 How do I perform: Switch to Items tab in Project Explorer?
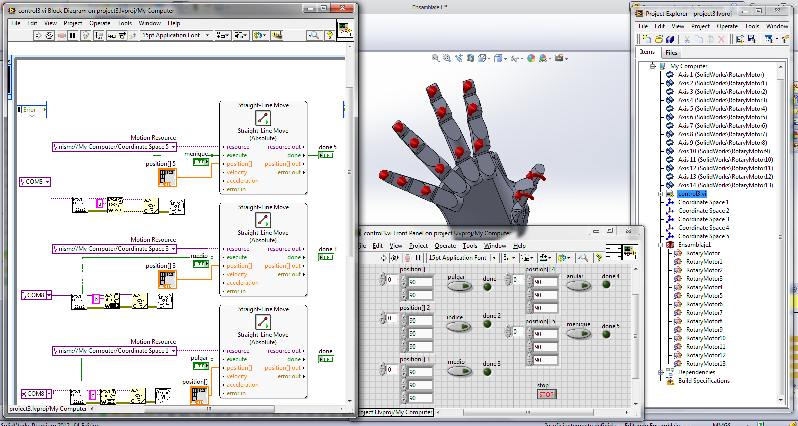coord(648,52)
